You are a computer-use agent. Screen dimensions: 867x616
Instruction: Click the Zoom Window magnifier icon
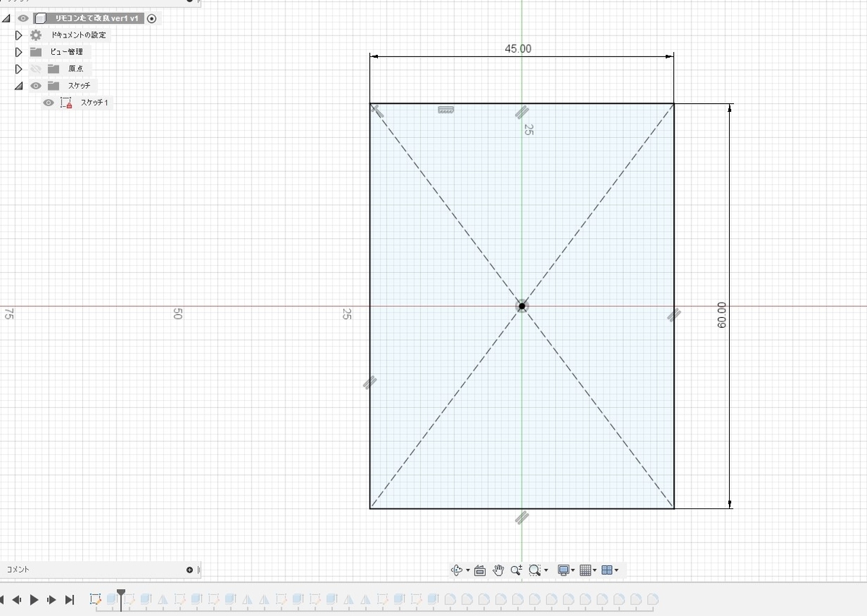pyautogui.click(x=534, y=570)
